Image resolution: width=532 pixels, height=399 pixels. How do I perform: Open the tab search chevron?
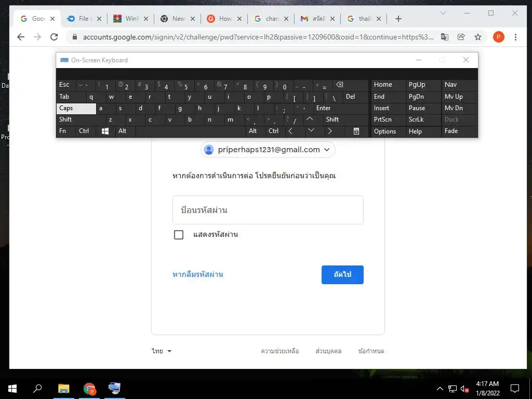[x=443, y=13]
